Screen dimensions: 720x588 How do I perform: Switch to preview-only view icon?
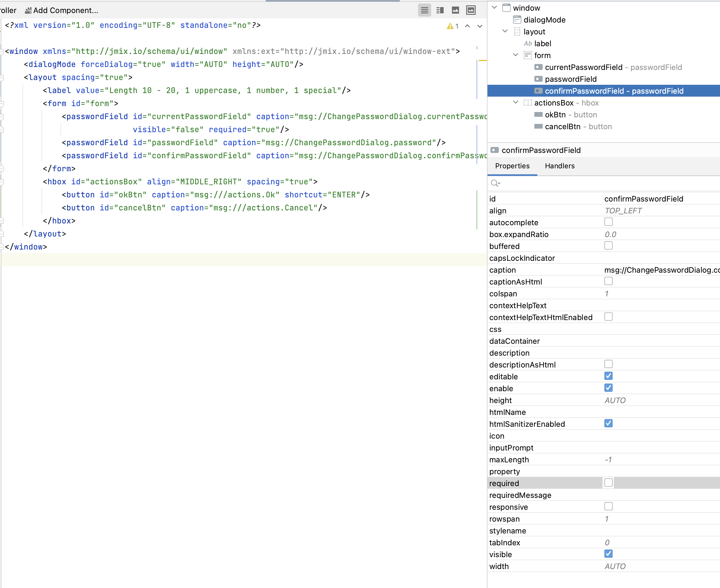[x=455, y=10]
